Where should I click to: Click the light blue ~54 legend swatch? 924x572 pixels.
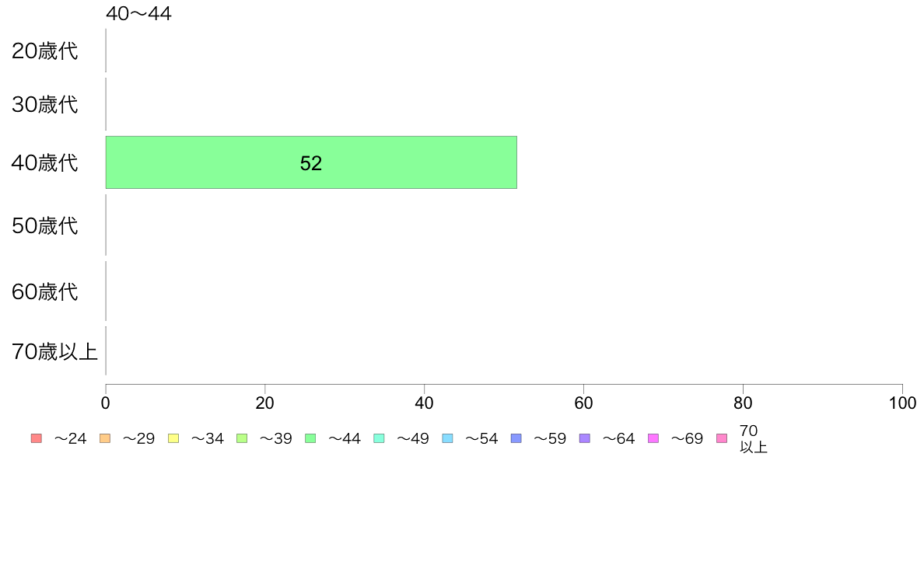click(x=447, y=438)
